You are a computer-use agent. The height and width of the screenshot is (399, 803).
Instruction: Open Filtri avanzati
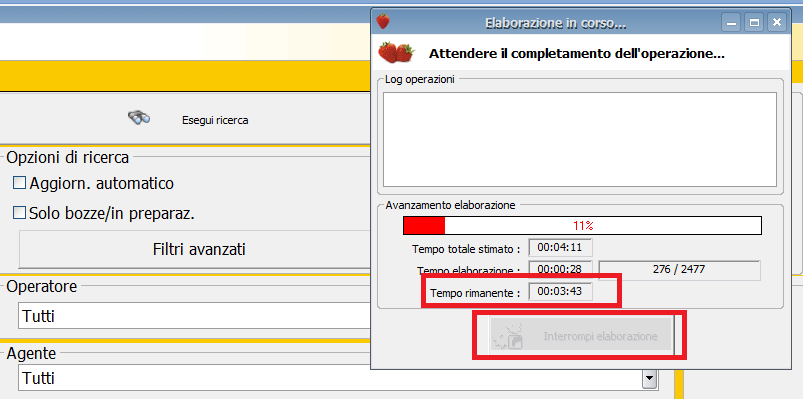(x=199, y=249)
